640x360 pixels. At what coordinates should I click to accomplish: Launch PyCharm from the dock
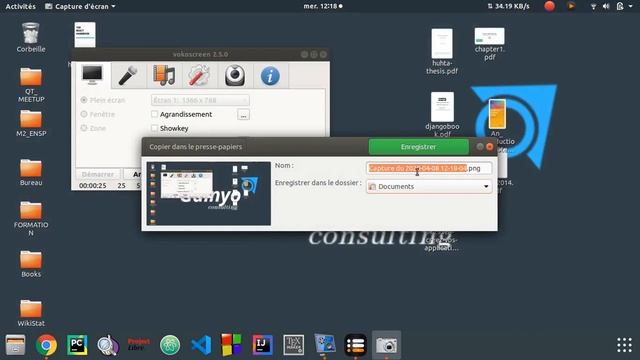(x=77, y=345)
